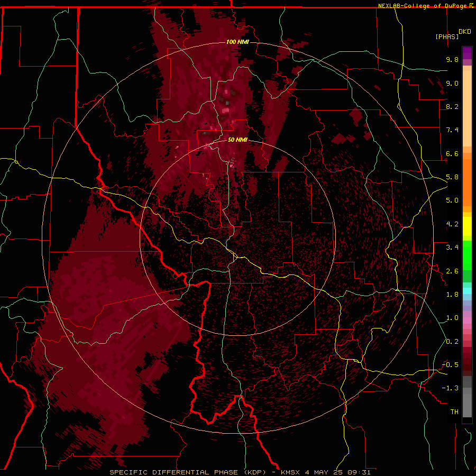
Task: Click the 6.6 value on the color scale
Action: tap(452, 153)
